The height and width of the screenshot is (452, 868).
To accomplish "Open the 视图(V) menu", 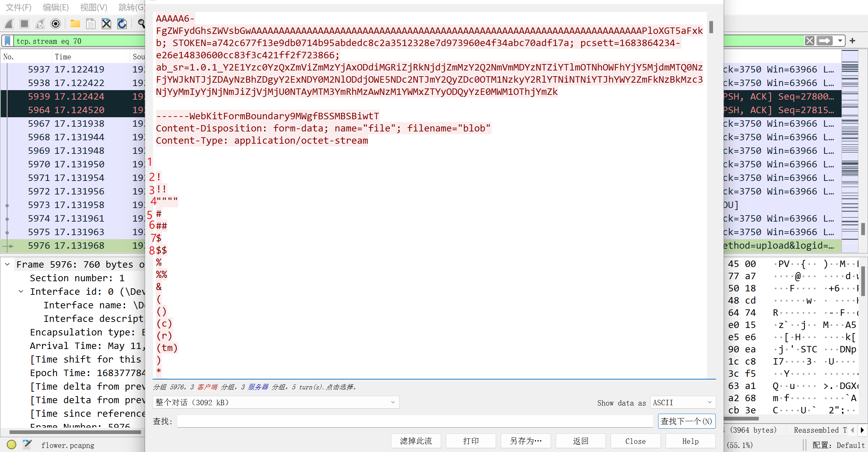I will point(94,7).
